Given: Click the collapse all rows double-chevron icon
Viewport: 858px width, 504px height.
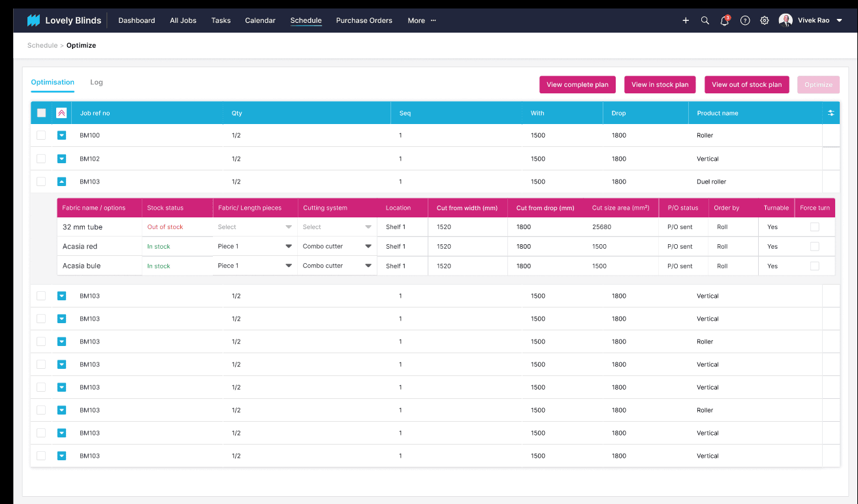Looking at the screenshot, I should (61, 113).
